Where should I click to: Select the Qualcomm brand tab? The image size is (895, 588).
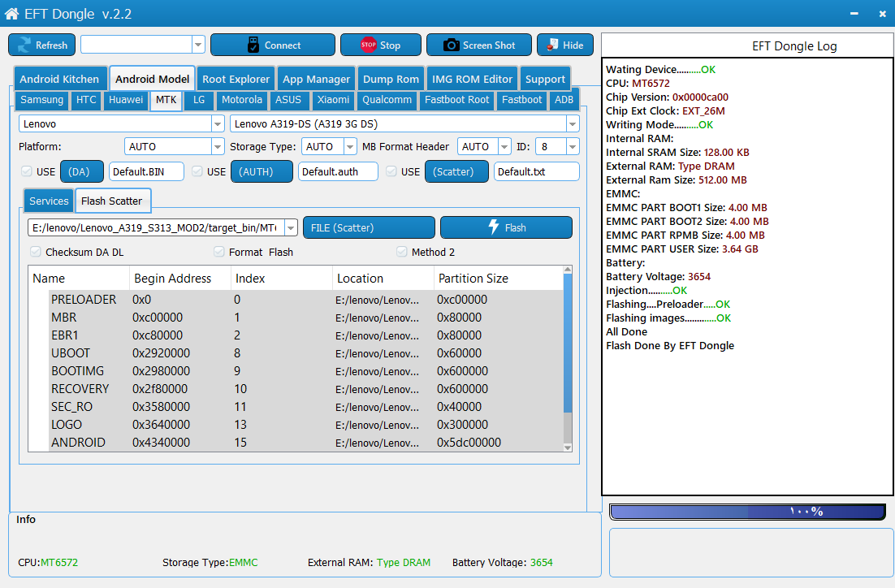click(x=387, y=100)
